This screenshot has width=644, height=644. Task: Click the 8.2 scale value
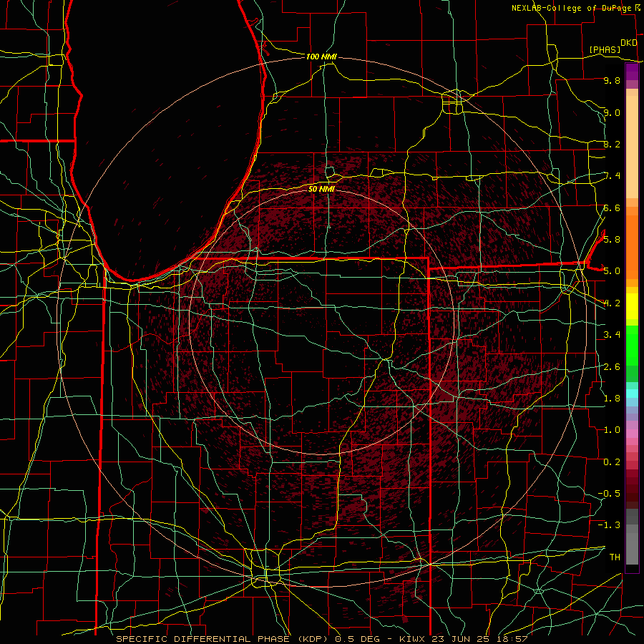(x=612, y=144)
